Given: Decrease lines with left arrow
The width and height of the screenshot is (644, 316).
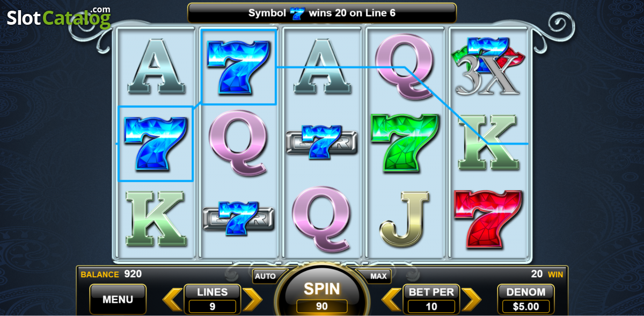Looking at the screenshot, I should point(172,299).
